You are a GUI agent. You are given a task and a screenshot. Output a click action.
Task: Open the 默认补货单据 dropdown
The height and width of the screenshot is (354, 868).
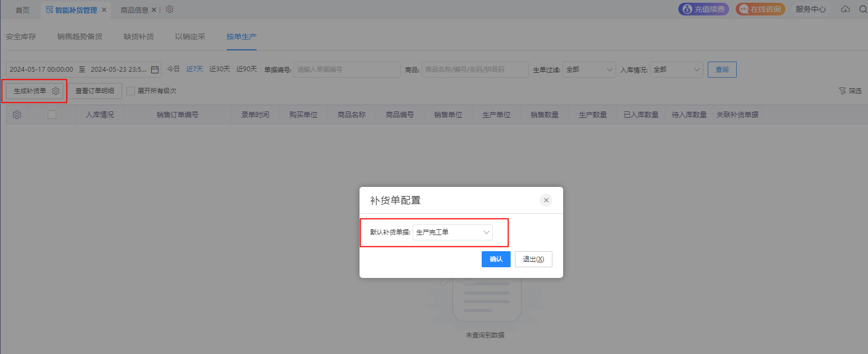pyautogui.click(x=453, y=232)
